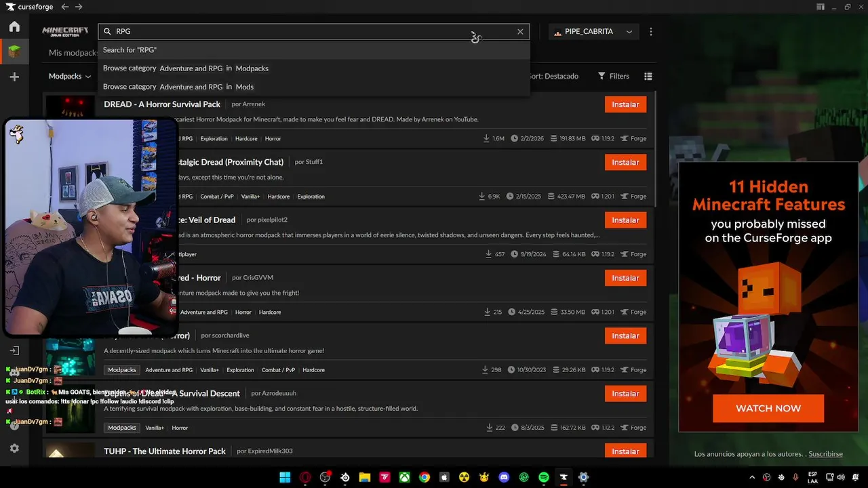The width and height of the screenshot is (868, 488).
Task: Open the Sort: Destacado dropdown
Action: 555,77
